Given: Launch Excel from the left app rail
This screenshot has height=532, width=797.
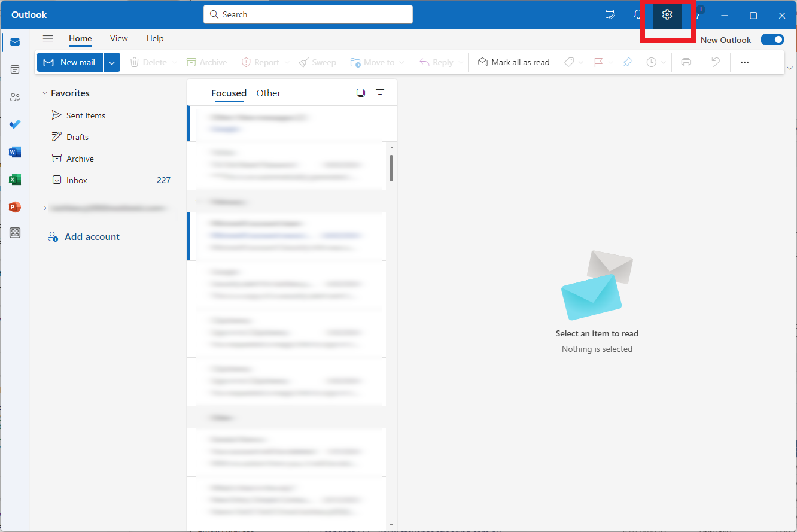Looking at the screenshot, I should (x=15, y=180).
